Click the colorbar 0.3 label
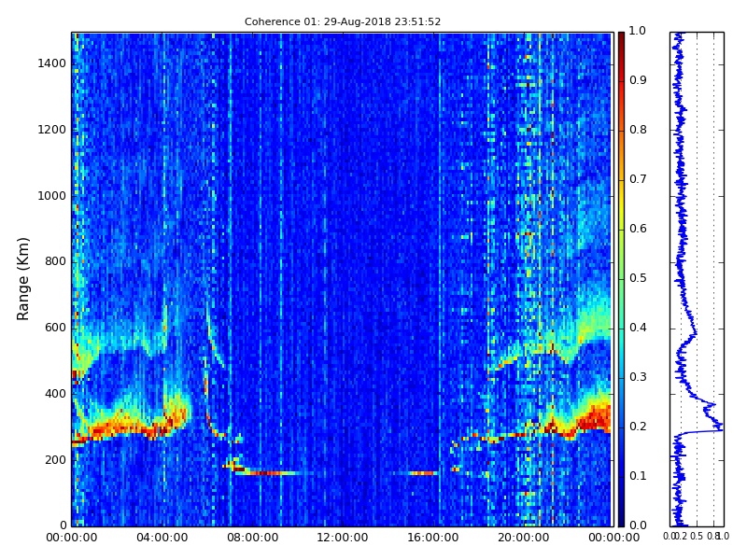747x560 pixels. point(638,377)
